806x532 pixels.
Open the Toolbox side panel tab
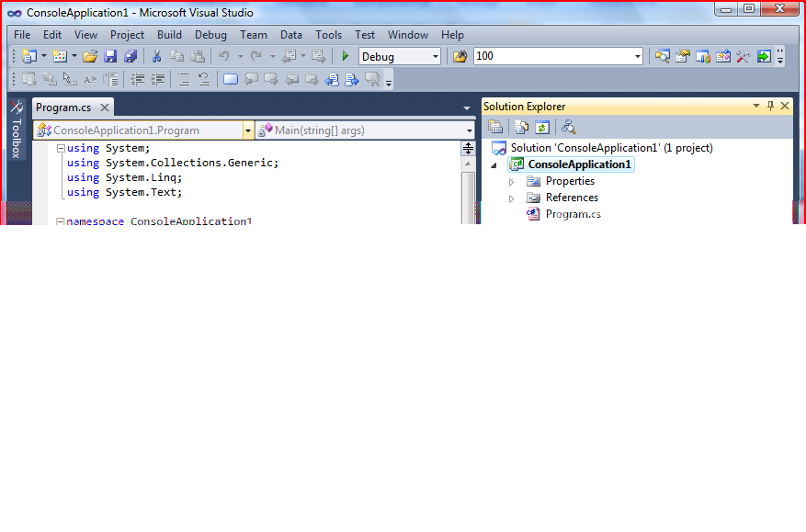pos(17,130)
